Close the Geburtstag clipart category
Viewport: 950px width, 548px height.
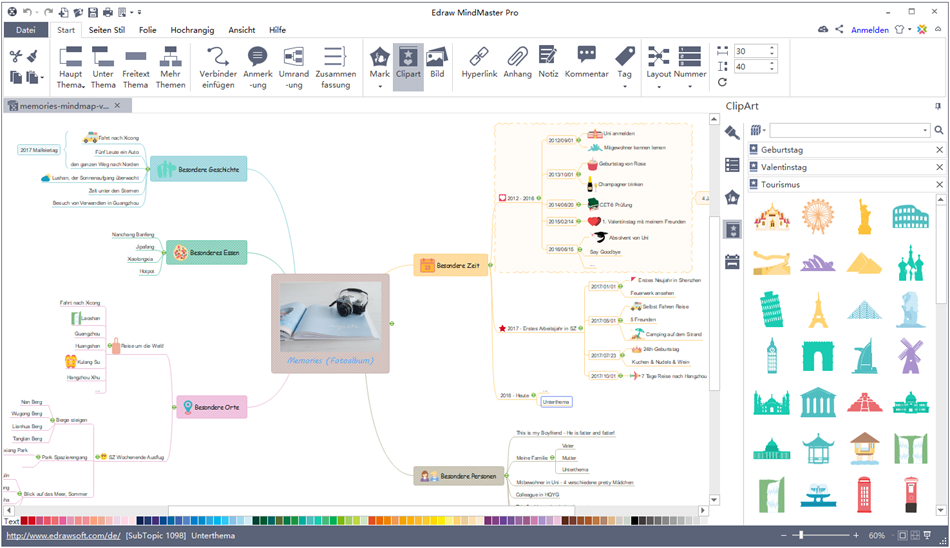pyautogui.click(x=939, y=150)
